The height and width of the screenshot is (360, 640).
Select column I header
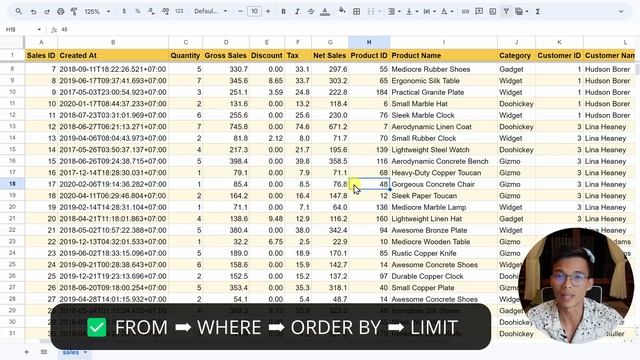coord(443,42)
